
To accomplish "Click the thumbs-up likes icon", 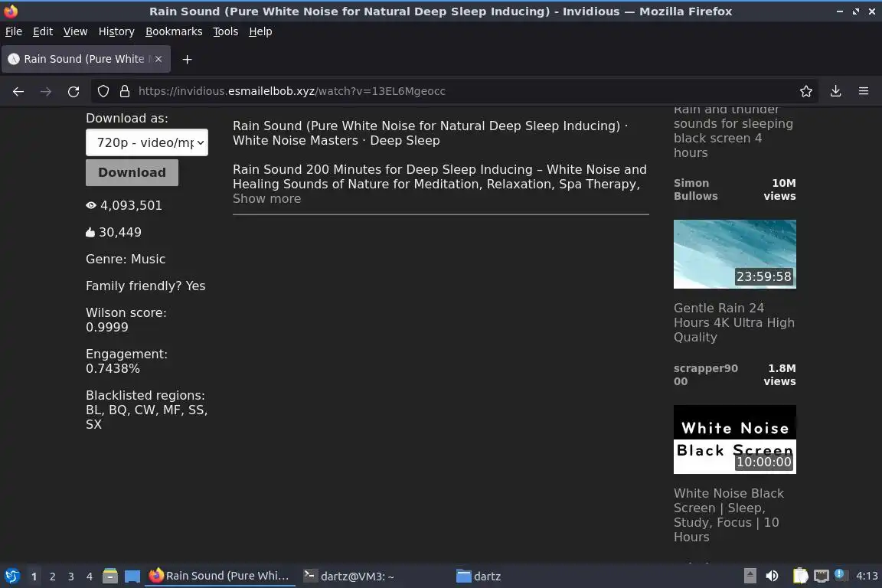I will [x=90, y=232].
